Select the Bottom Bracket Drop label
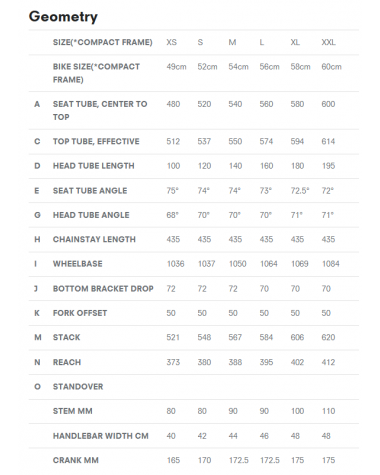The image size is (380, 475). [103, 288]
